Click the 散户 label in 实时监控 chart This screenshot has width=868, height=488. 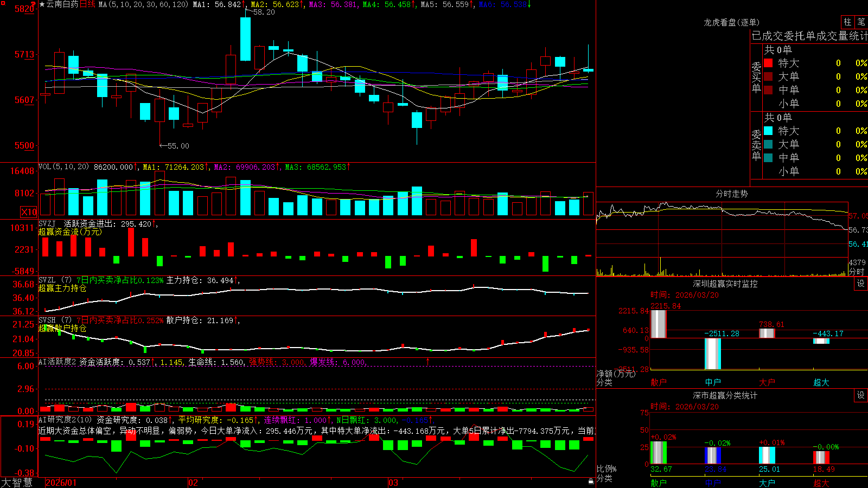click(x=659, y=382)
